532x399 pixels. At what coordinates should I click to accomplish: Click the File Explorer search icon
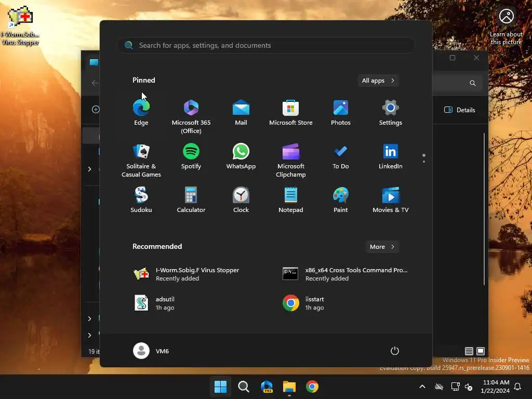473,83
